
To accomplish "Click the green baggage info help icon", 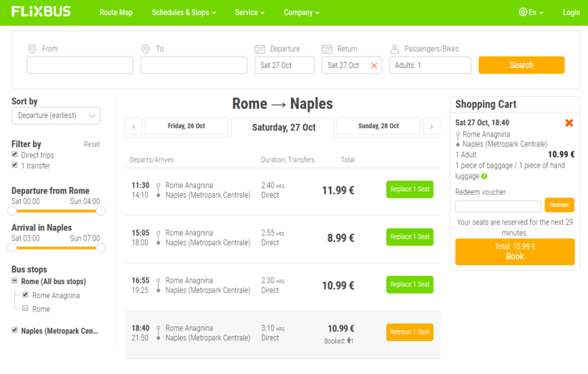I will pyautogui.click(x=484, y=176).
